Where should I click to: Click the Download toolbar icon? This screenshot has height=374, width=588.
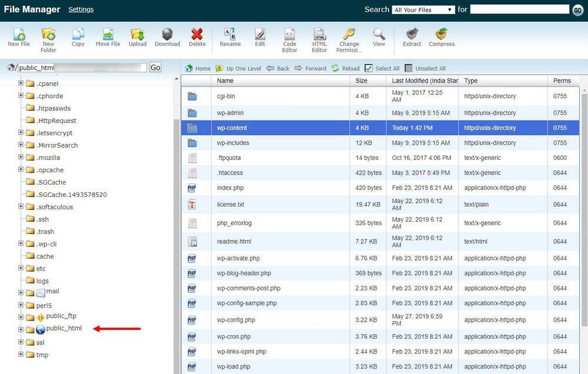(x=167, y=35)
